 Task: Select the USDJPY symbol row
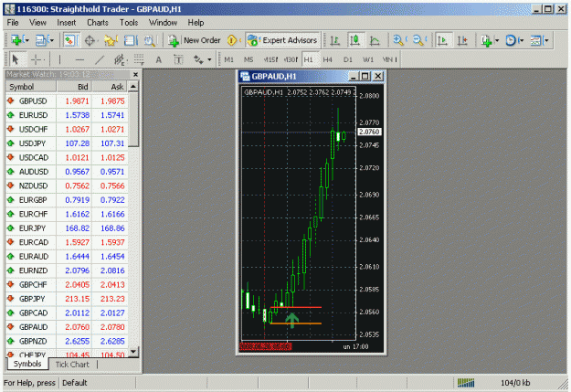(x=67, y=143)
